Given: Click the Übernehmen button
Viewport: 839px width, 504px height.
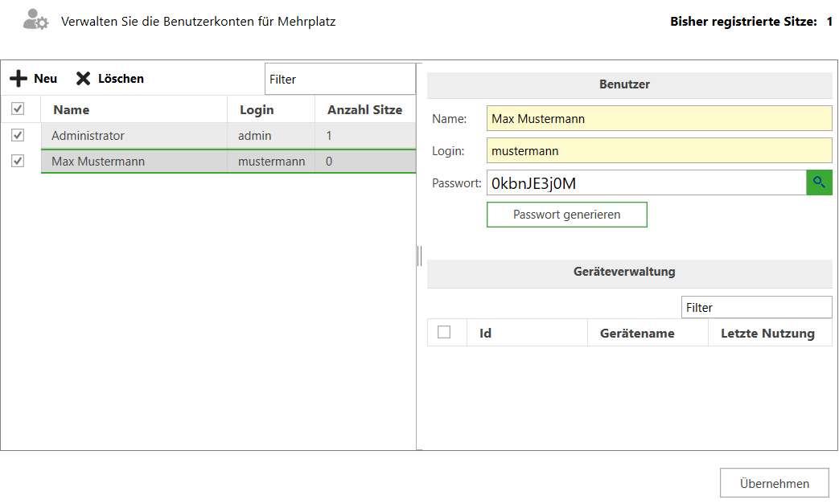Looking at the screenshot, I should pos(774,484).
